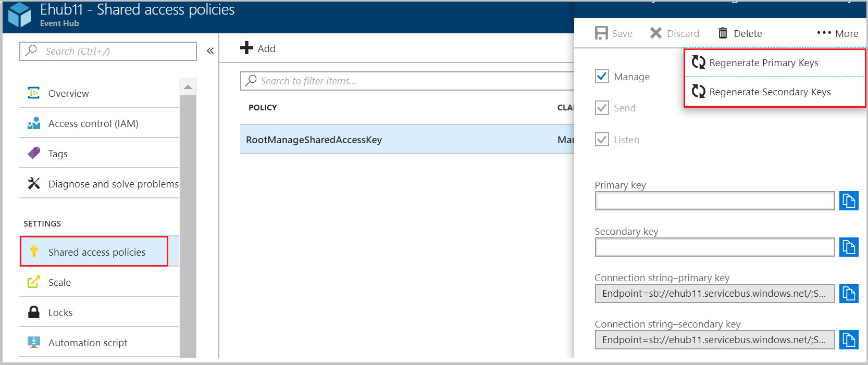
Task: Click the Delete button label
Action: pyautogui.click(x=748, y=33)
